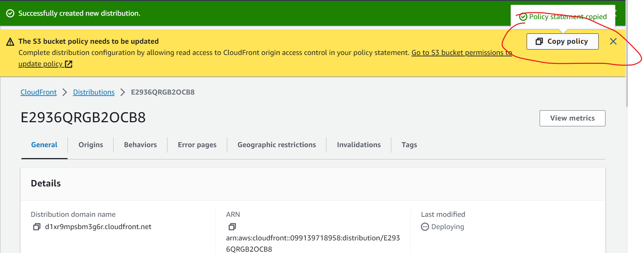Click the d1xr9mpsbm3g6r.cloudfront.net domain text
This screenshot has width=644, height=253.
pyautogui.click(x=98, y=227)
